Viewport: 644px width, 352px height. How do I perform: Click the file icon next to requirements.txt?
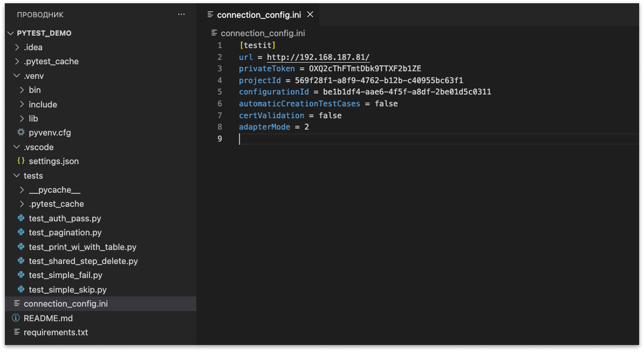pyautogui.click(x=17, y=332)
